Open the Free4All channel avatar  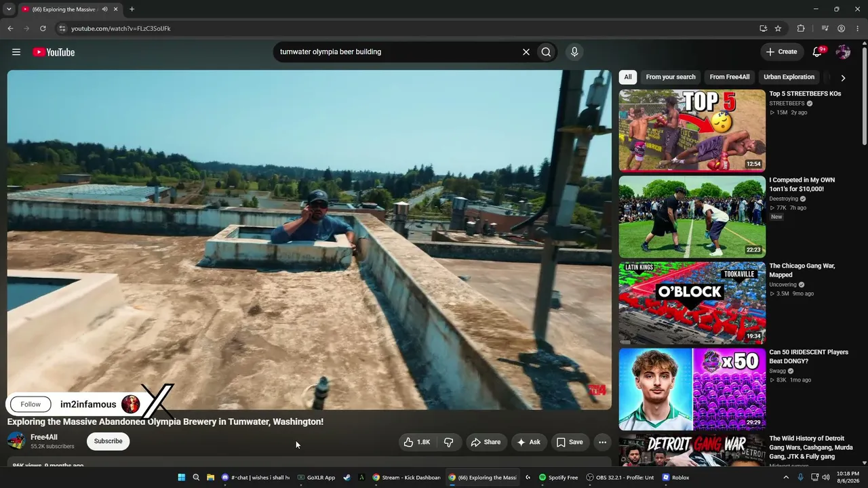coord(16,441)
